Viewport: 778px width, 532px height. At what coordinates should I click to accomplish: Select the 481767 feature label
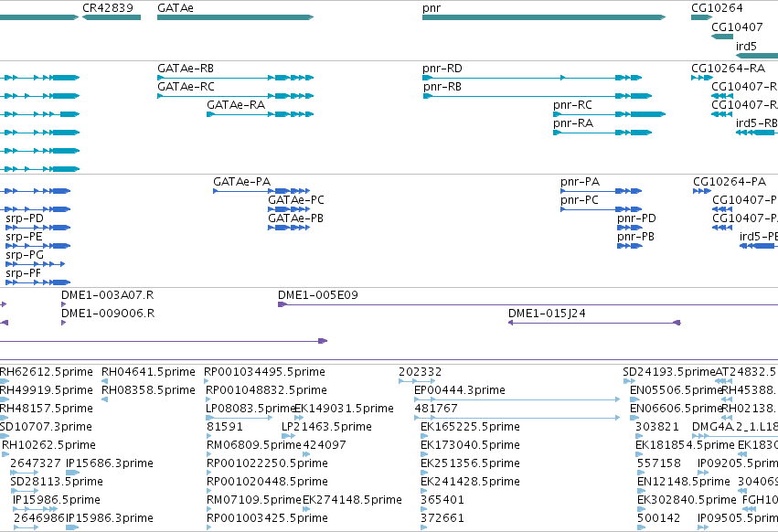(x=436, y=409)
